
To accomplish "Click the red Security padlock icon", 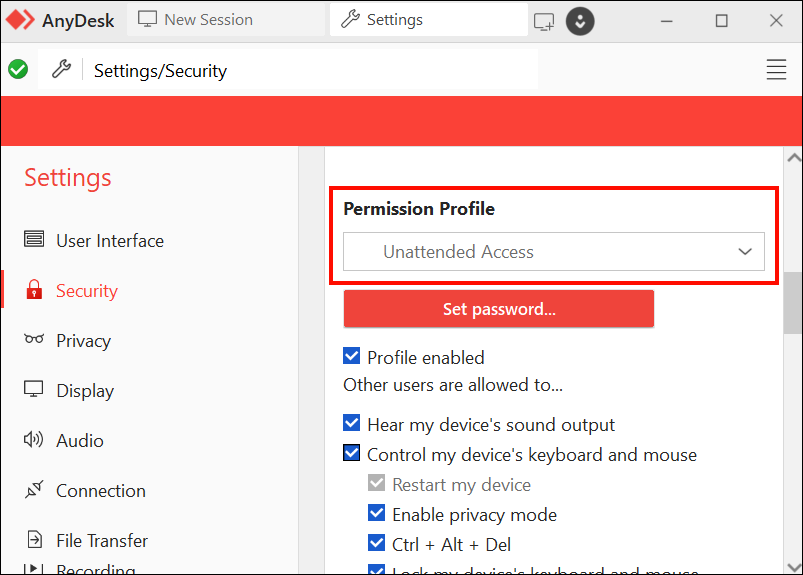I will tap(34, 291).
